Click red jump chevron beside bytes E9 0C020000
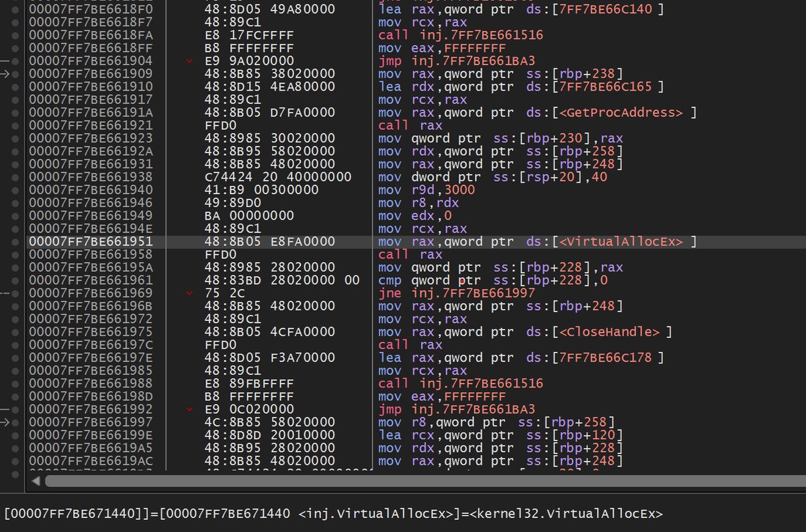 (x=189, y=410)
